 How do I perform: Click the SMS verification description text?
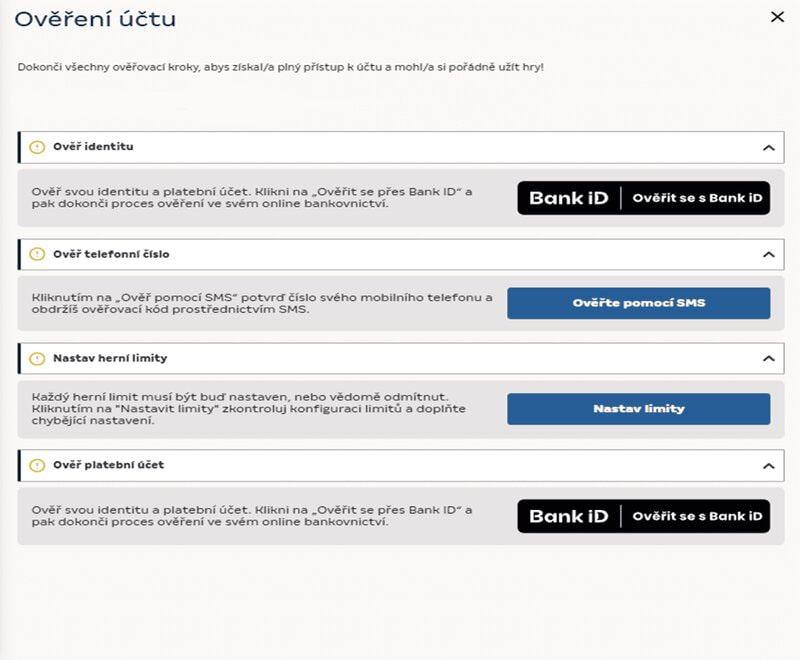tap(262, 303)
